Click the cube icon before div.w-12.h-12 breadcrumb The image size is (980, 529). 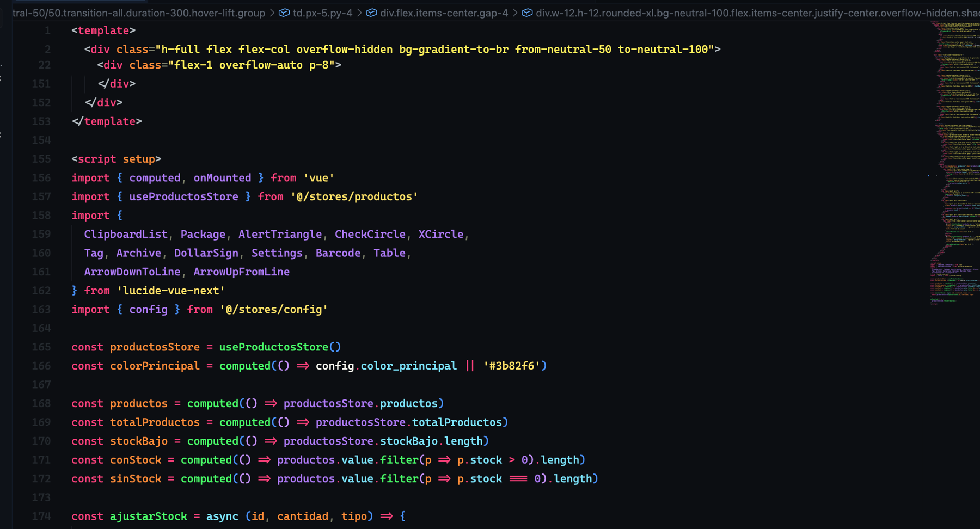[x=527, y=13]
